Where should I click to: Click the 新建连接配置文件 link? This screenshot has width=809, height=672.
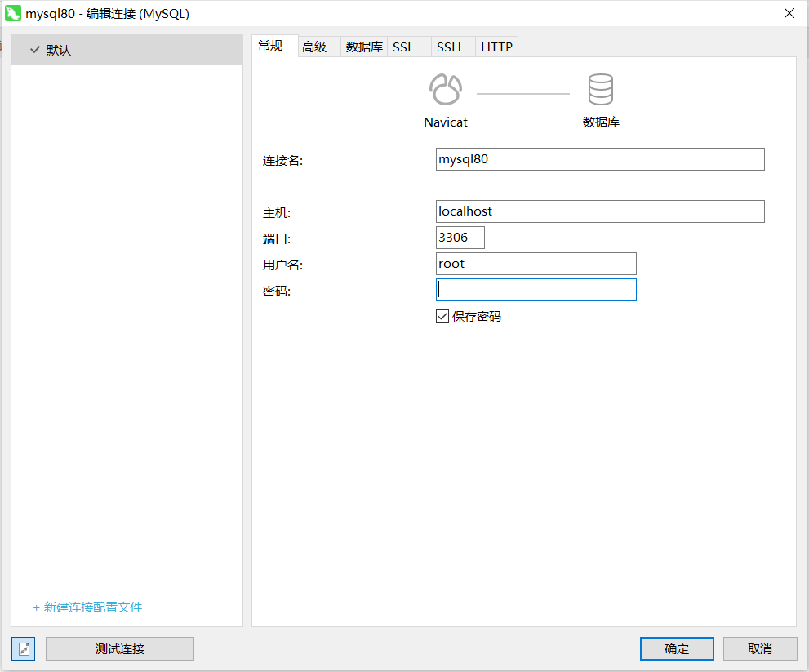coord(87,607)
